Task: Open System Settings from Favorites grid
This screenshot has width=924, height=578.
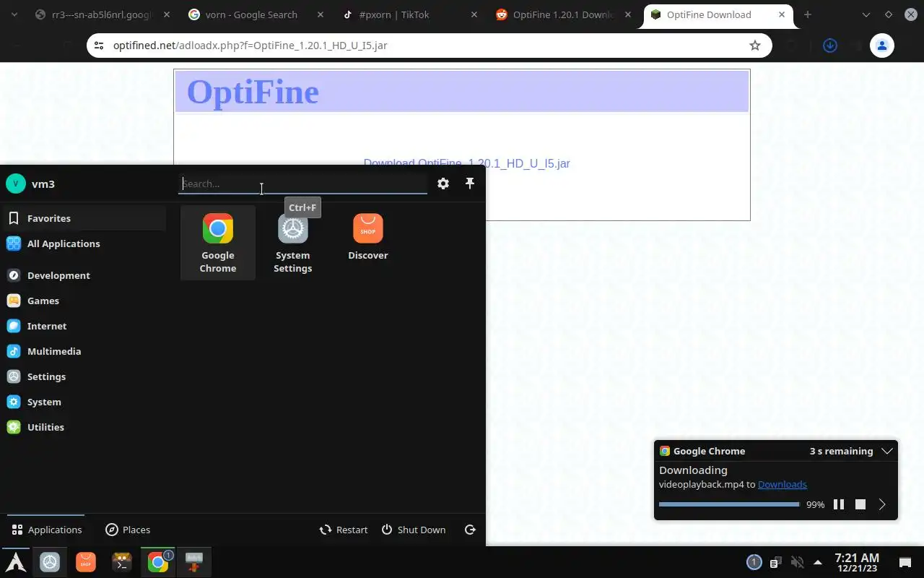Action: click(x=292, y=243)
